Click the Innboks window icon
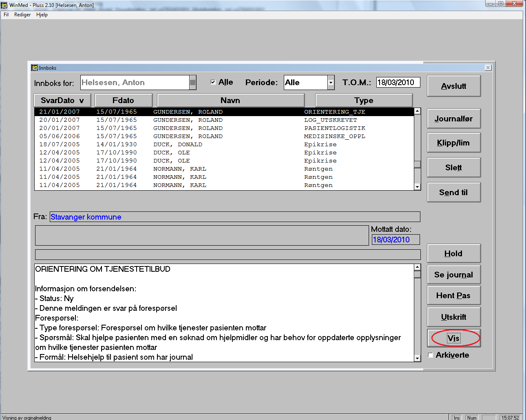526x420 pixels. click(x=35, y=68)
